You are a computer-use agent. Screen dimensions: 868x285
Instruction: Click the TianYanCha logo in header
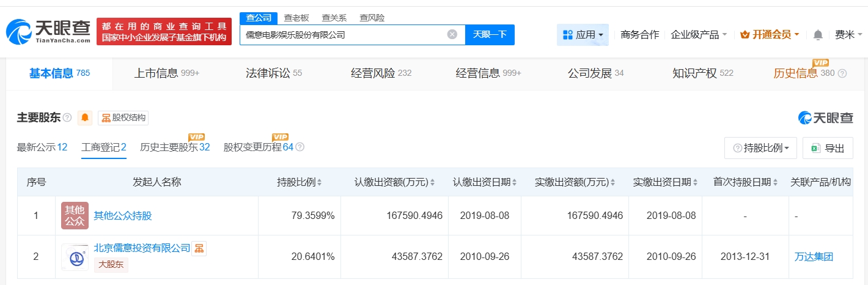[x=49, y=31]
